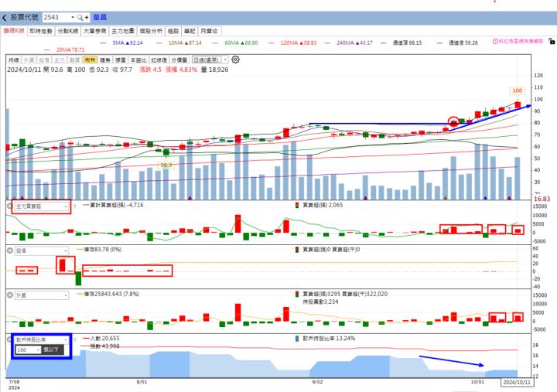Click the 5MA ▲92.14 legend
557x392 pixels.
128,43
